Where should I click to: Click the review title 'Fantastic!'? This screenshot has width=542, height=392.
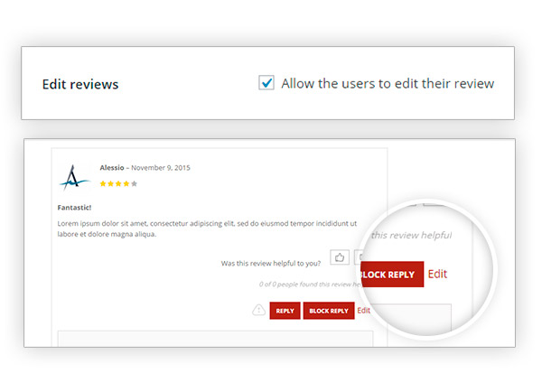pos(74,208)
